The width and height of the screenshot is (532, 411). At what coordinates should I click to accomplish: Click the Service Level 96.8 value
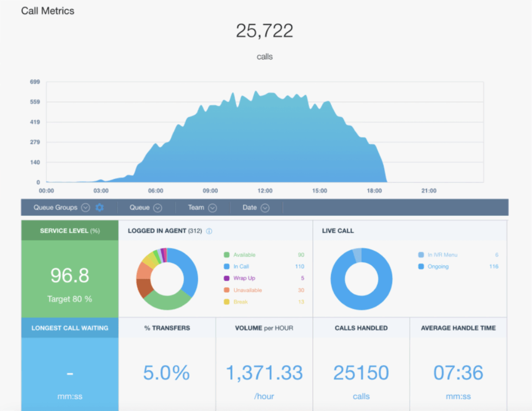click(70, 275)
